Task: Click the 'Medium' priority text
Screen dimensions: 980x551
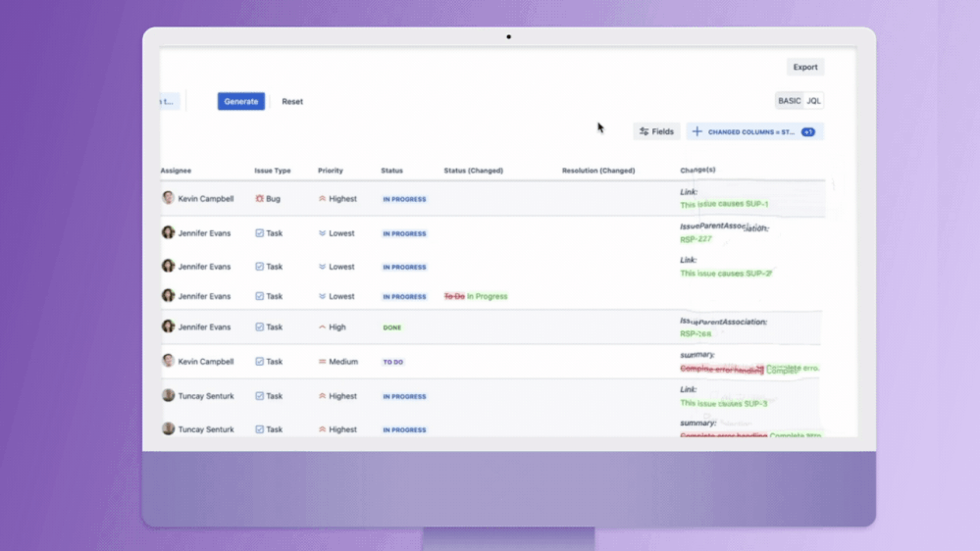Action: [x=343, y=361]
